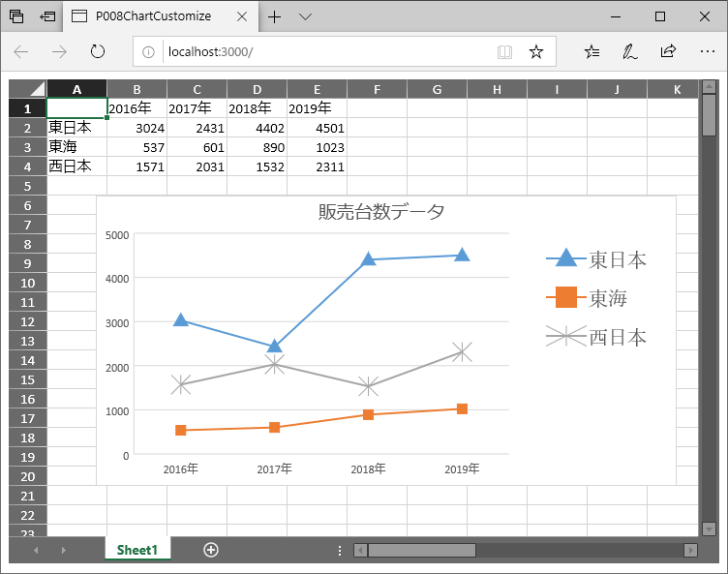Click cell containing 2019年 in row 1
Image resolution: width=728 pixels, height=574 pixels.
(318, 108)
